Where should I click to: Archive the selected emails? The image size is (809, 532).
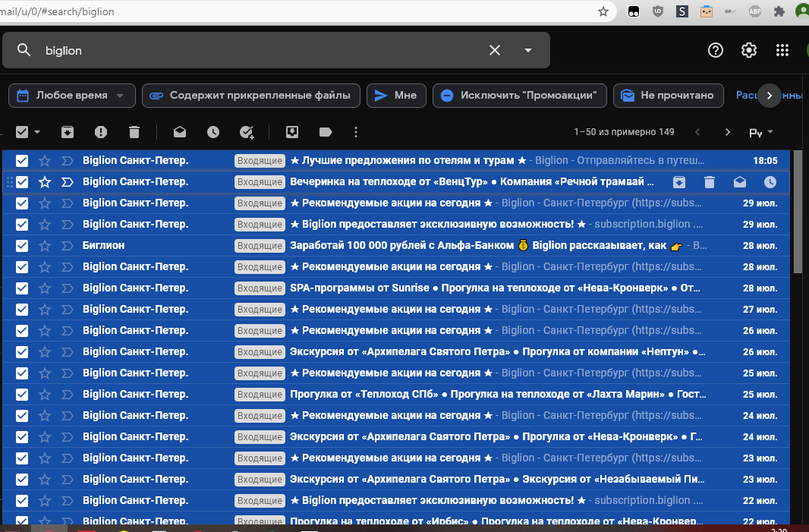pos(68,132)
